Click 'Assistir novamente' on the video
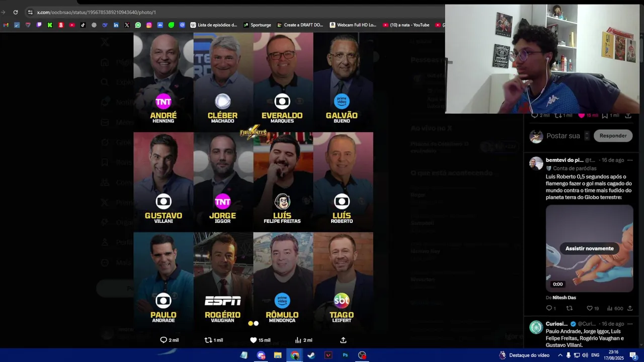Image resolution: width=644 pixels, height=362 pixels. [x=589, y=248]
